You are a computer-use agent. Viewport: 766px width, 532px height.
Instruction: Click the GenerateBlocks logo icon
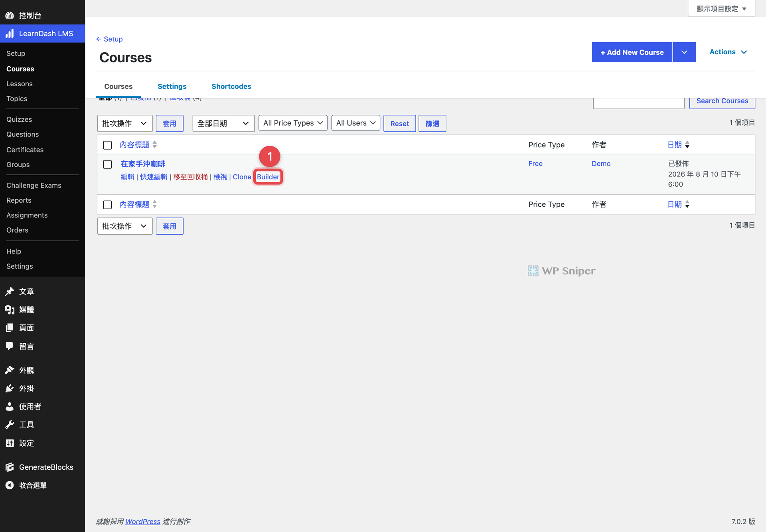(x=10, y=467)
